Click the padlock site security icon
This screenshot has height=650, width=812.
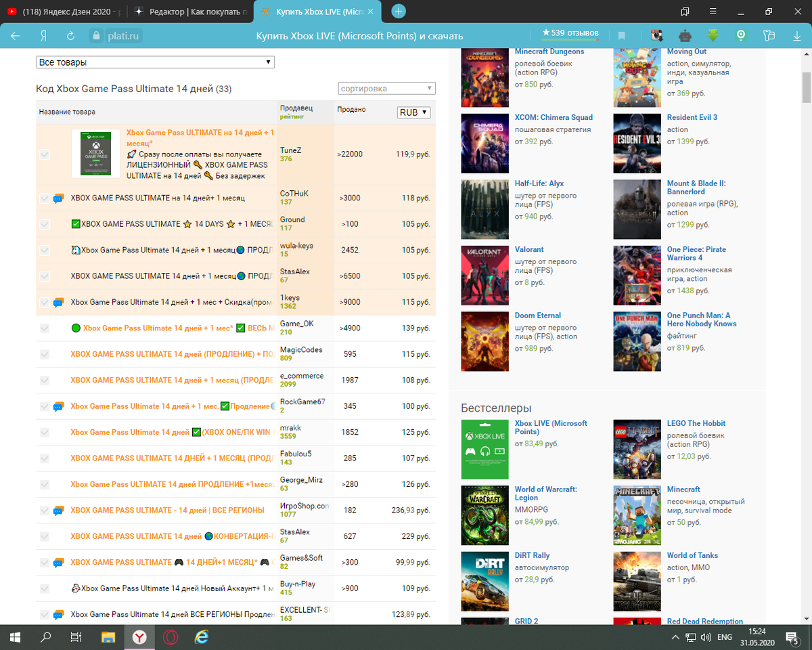[x=95, y=35]
